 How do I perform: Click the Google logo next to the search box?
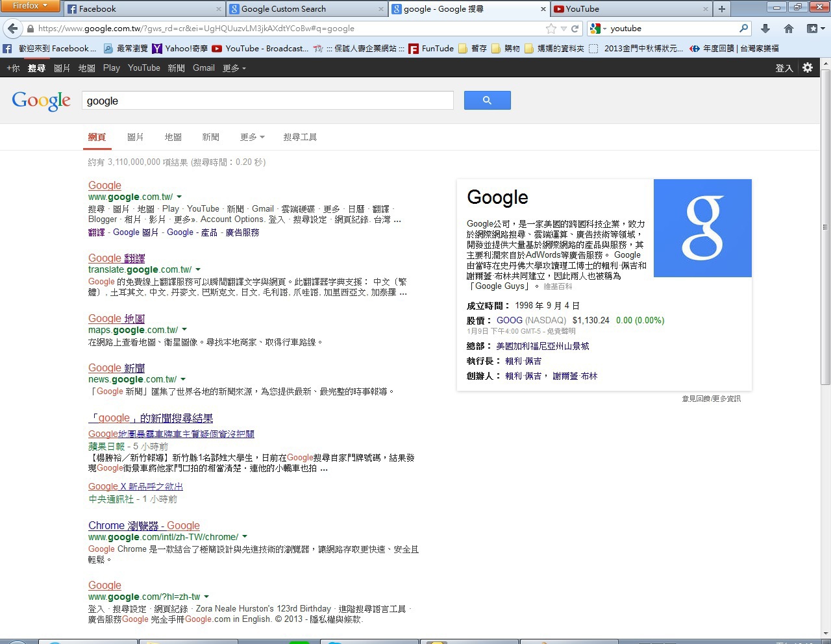click(41, 101)
